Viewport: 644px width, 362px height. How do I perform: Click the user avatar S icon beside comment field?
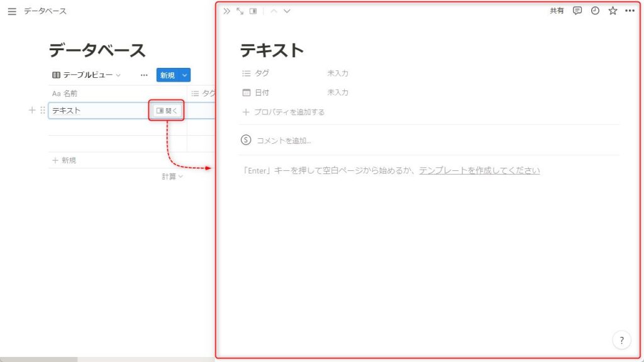coord(246,140)
